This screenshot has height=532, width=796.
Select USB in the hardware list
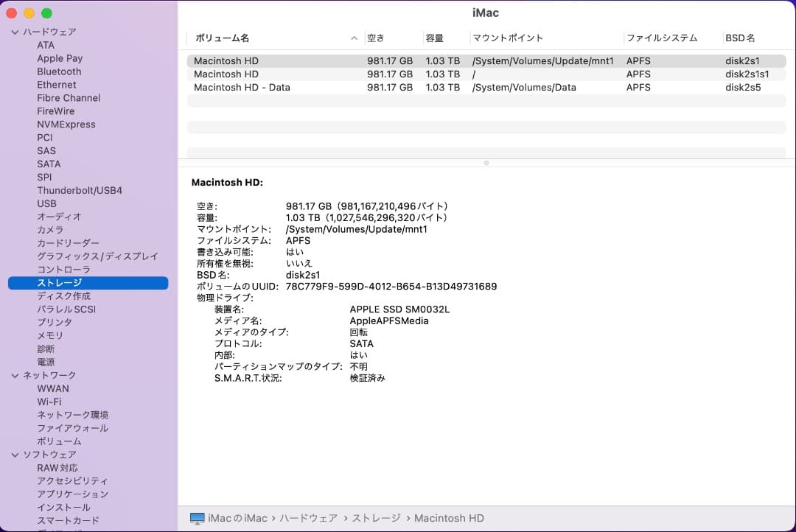pyautogui.click(x=46, y=203)
